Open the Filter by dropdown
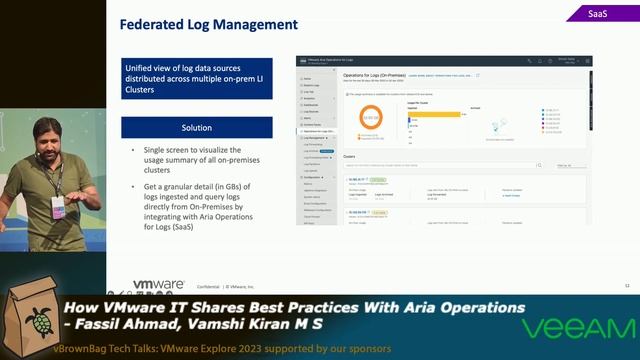This screenshot has height=360, width=640. 571,165
